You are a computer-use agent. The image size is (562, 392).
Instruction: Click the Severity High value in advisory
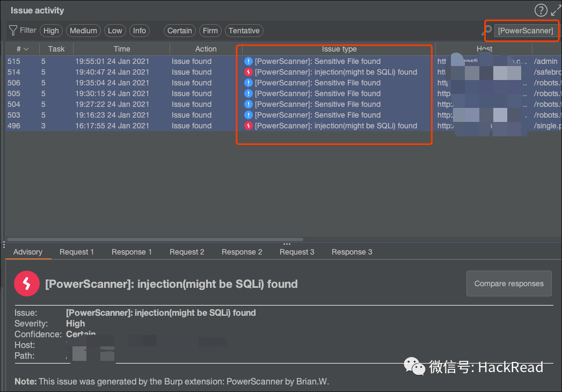(75, 323)
